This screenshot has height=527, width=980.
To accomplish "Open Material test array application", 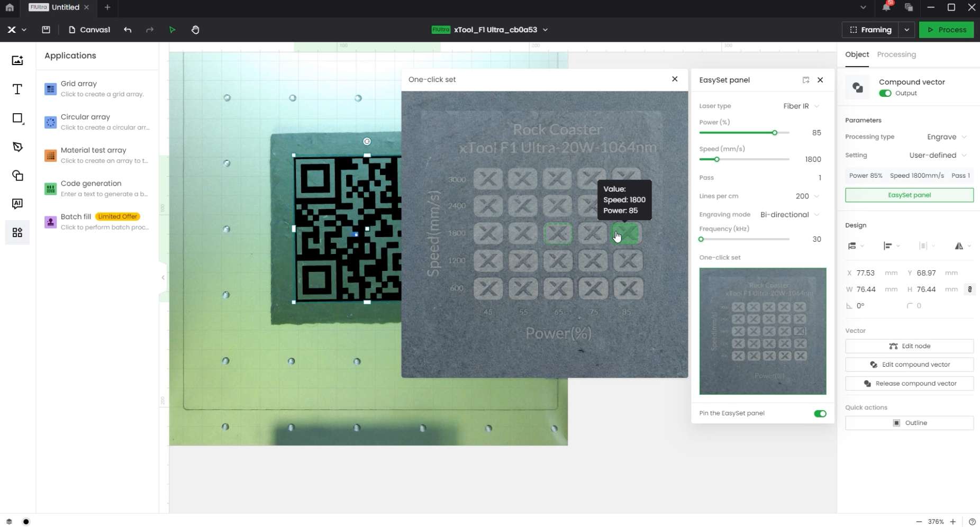I will pyautogui.click(x=98, y=155).
